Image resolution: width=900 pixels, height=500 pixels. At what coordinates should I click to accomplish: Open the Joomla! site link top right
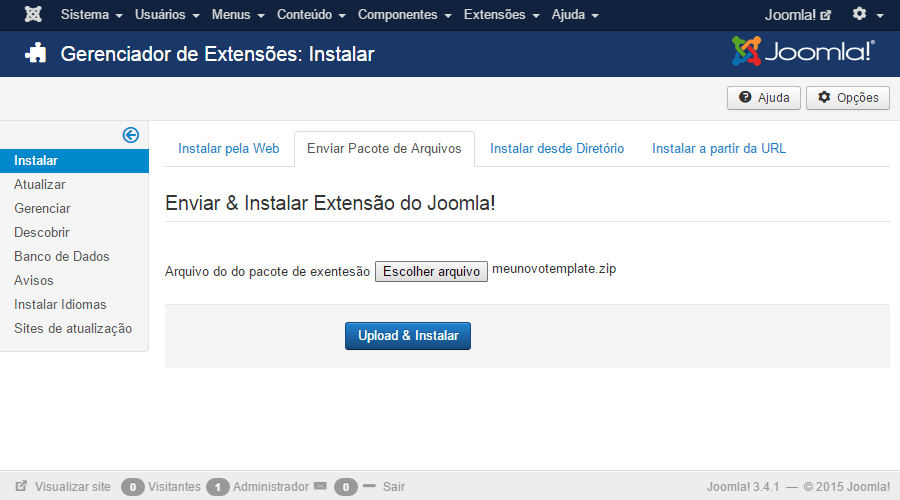797,15
